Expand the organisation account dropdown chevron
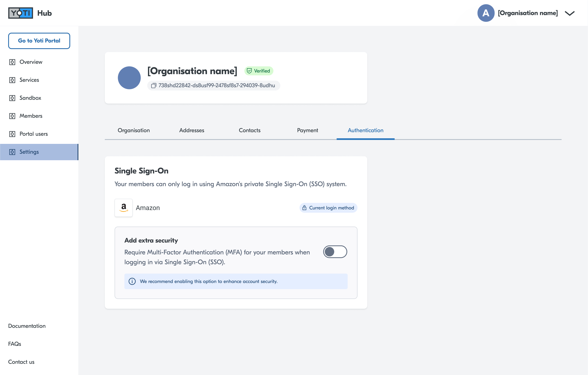The width and height of the screenshot is (588, 375). 570,13
